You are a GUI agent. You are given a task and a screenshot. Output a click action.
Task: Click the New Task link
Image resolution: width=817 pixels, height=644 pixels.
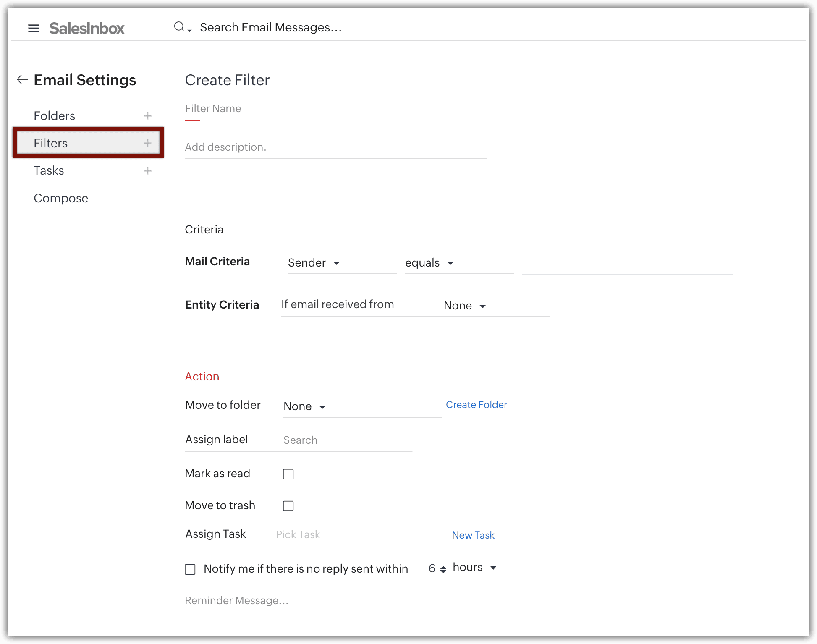tap(473, 535)
